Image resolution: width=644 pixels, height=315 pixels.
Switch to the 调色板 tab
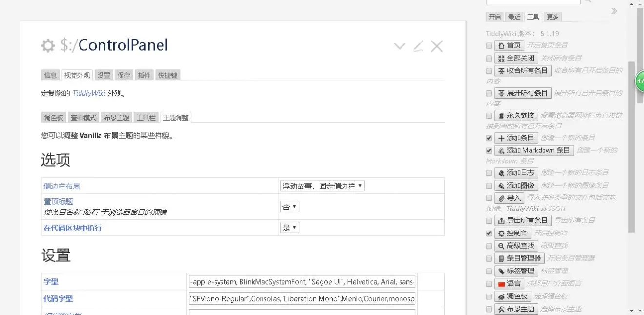click(54, 118)
